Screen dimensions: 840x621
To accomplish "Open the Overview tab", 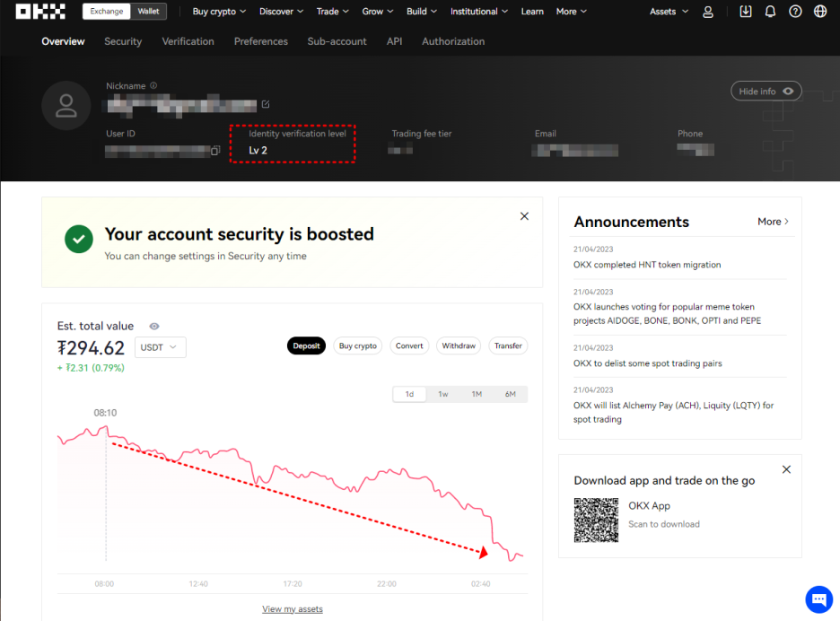I will 63,41.
